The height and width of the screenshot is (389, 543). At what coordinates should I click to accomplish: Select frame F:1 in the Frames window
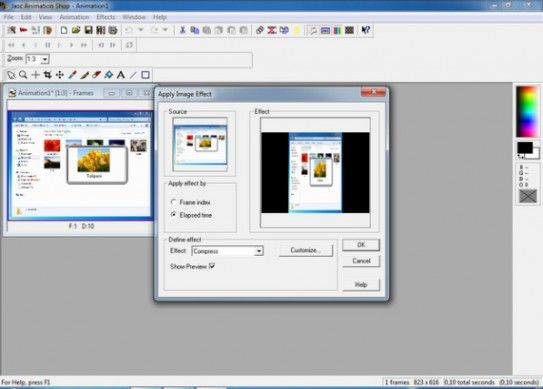80,165
